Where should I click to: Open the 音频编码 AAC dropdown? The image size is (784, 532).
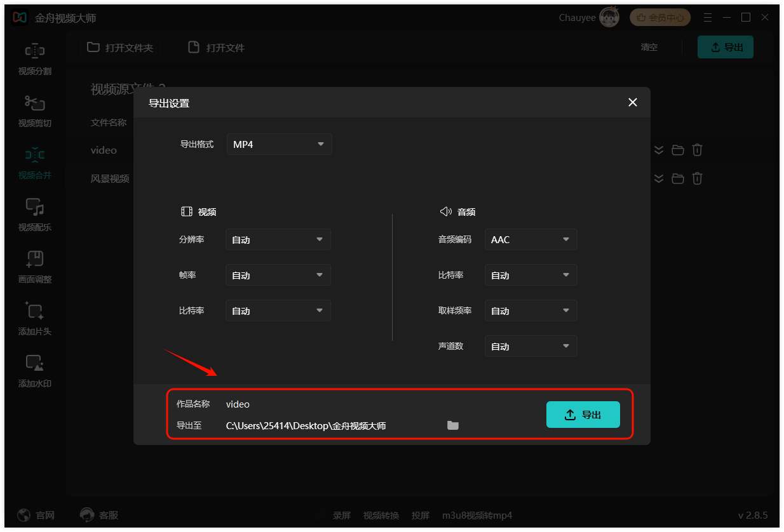(531, 240)
